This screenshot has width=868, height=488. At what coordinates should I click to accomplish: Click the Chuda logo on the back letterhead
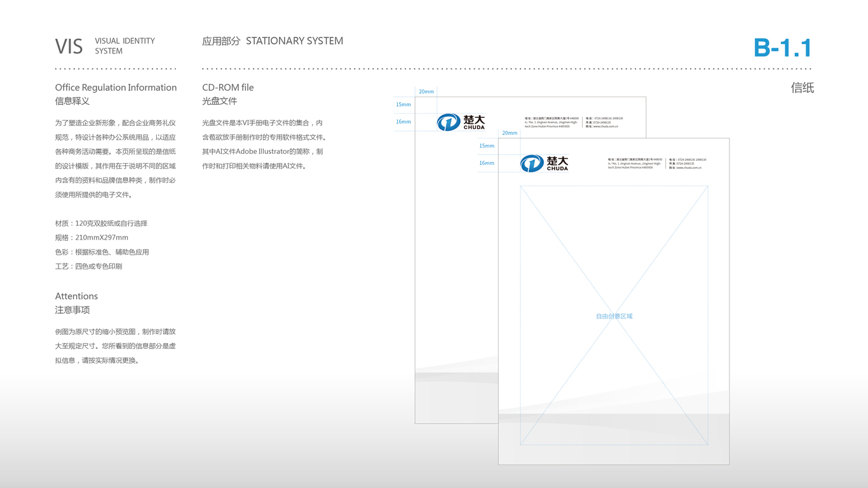461,122
